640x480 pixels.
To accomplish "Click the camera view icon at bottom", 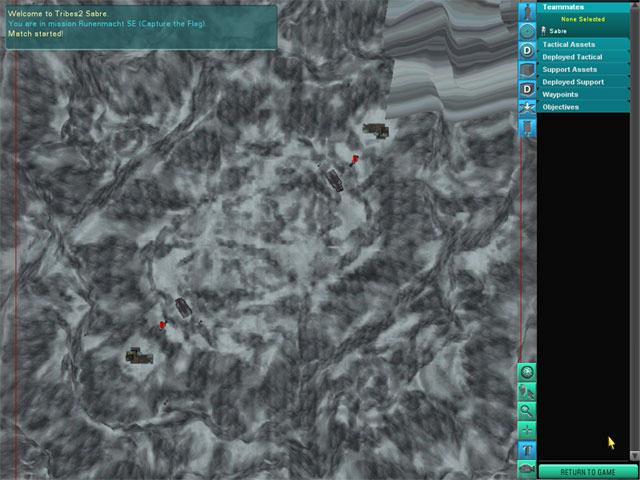I will tap(527, 469).
